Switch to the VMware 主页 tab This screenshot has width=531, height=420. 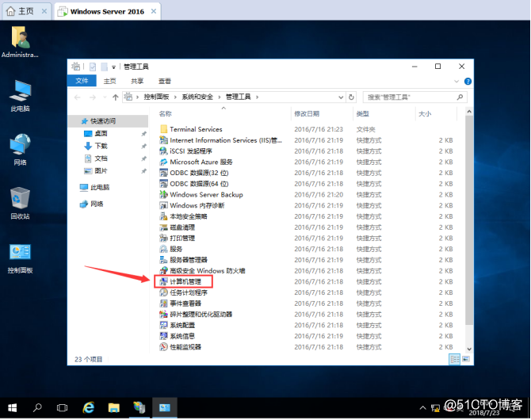click(x=26, y=11)
